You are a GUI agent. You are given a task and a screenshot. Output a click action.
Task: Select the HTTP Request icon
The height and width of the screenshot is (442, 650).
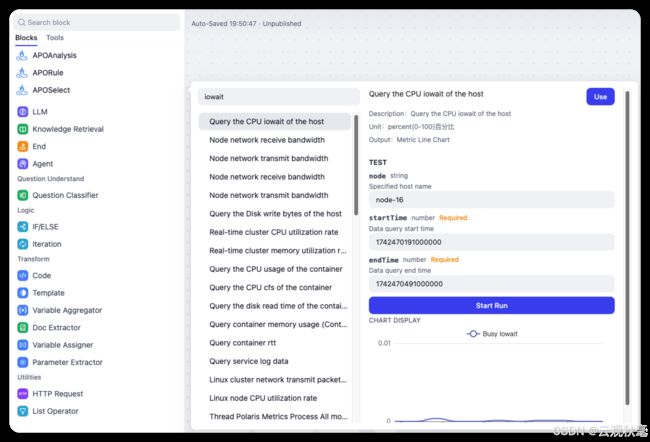pyautogui.click(x=23, y=394)
